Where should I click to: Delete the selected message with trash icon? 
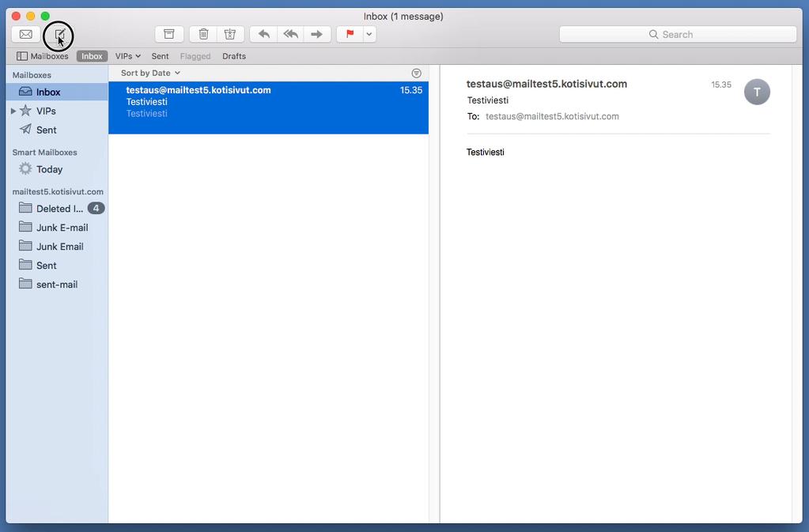(x=203, y=35)
